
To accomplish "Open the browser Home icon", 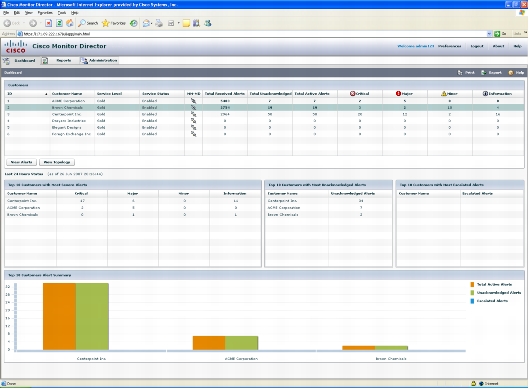I will pyautogui.click(x=70, y=23).
